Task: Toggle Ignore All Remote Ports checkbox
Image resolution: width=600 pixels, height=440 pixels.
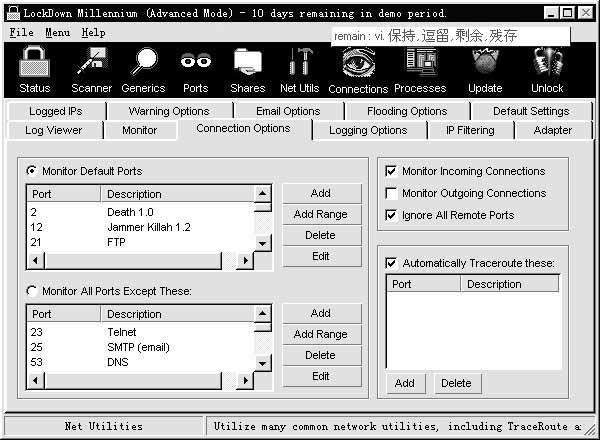Action: click(391, 215)
